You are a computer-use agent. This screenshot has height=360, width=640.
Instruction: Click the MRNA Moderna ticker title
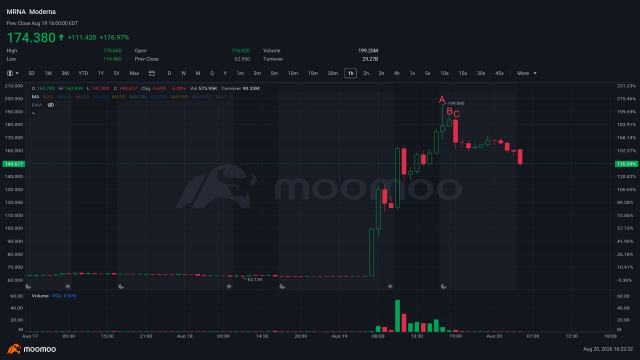point(31,12)
